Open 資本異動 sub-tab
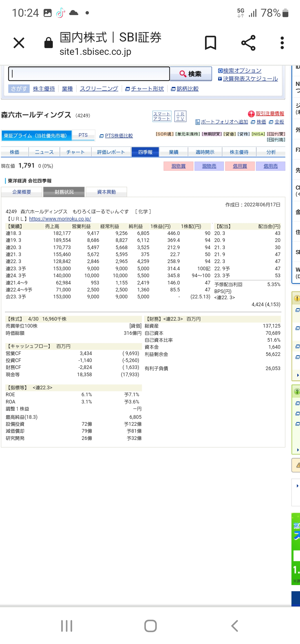This screenshot has height=644, width=300. click(x=106, y=192)
